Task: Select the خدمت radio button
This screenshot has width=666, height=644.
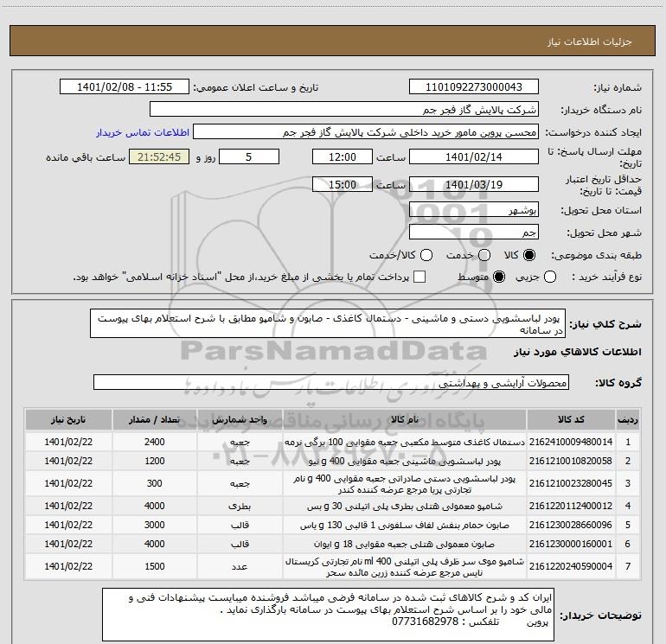Action: 483,255
